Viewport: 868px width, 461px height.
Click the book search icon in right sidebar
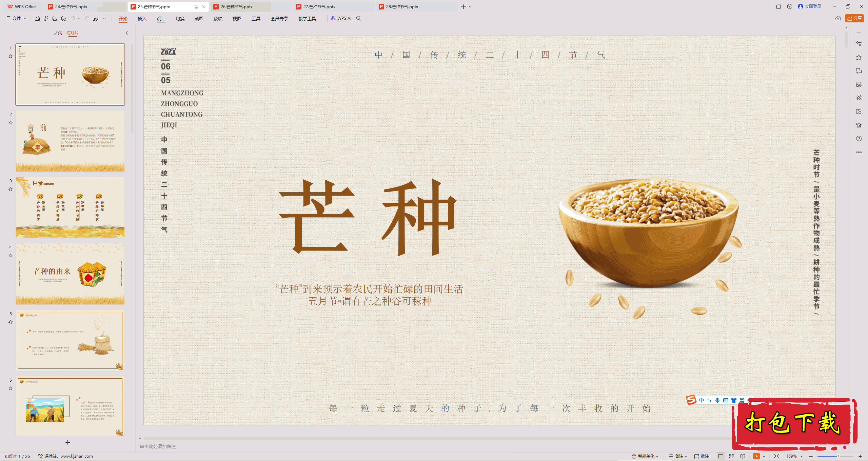point(859,112)
